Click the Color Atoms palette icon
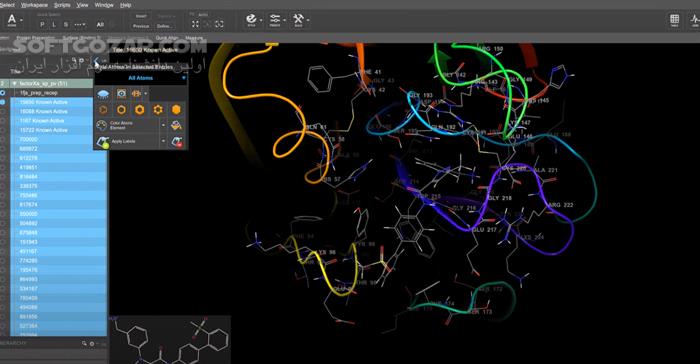Screen dimensions: 700x364 tap(102, 126)
